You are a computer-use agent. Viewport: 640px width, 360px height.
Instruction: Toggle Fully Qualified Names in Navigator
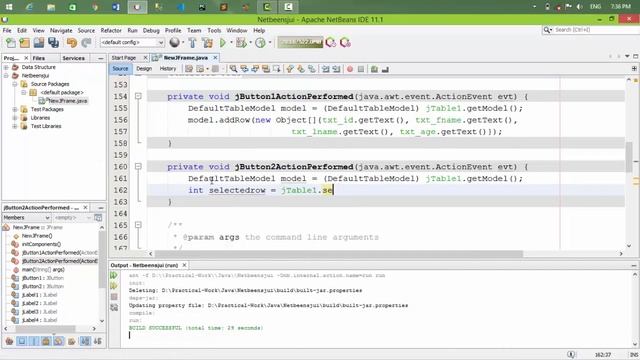71,341
